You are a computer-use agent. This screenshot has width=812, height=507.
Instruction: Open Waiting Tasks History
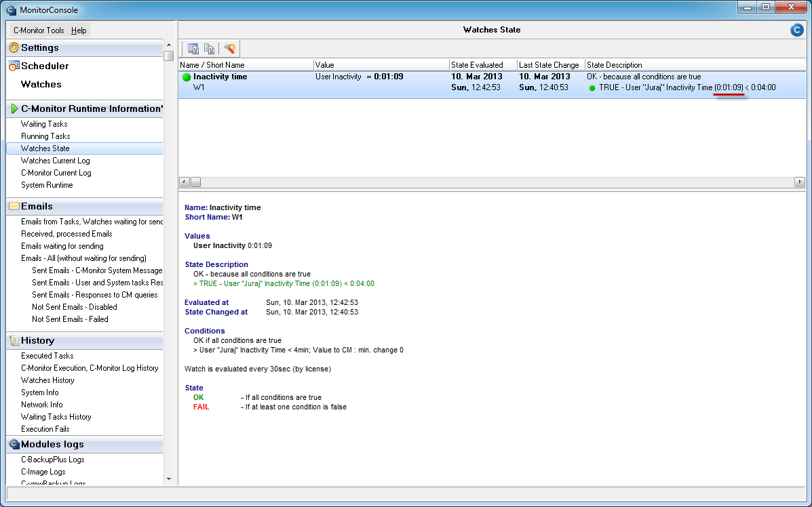point(56,416)
